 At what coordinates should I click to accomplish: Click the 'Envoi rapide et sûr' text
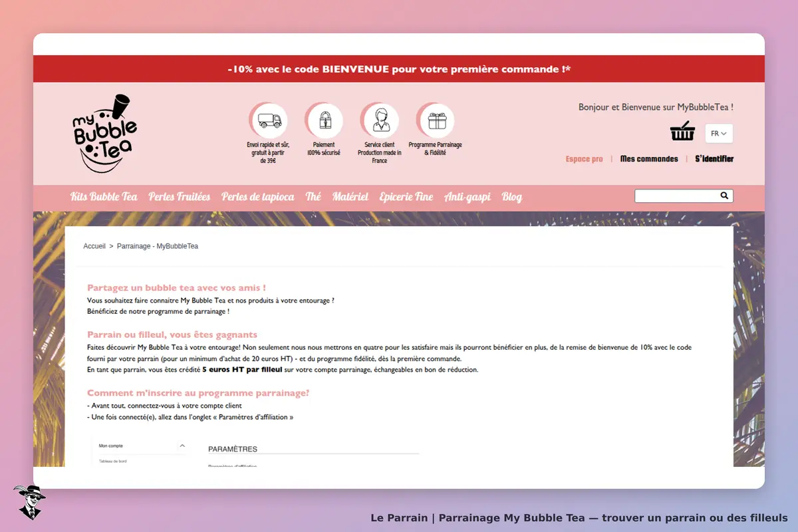268,152
